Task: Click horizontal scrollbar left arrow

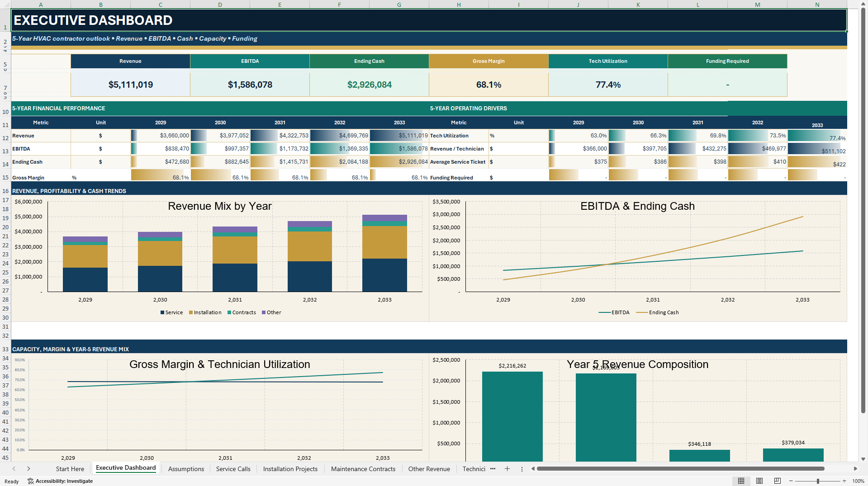Action: (533, 469)
